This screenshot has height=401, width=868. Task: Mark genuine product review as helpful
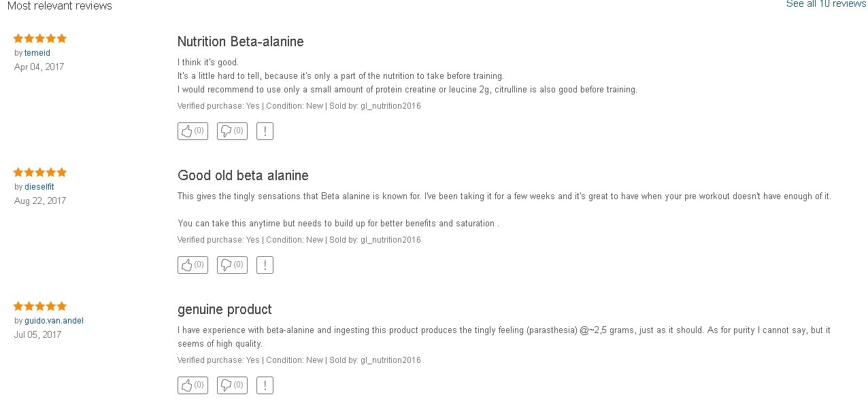[x=193, y=385]
